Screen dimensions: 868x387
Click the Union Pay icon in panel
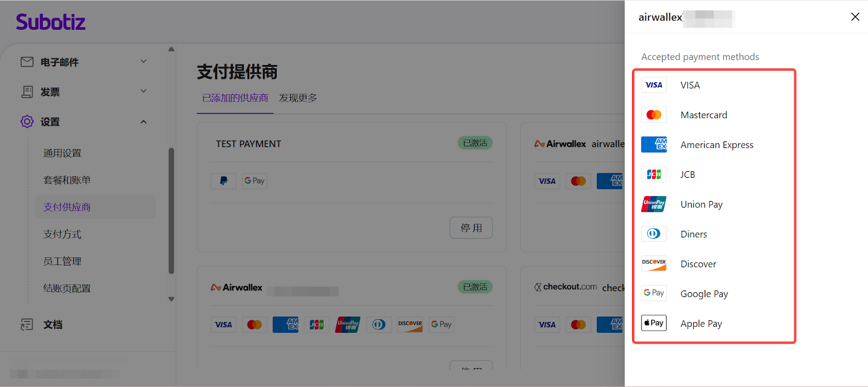click(654, 204)
